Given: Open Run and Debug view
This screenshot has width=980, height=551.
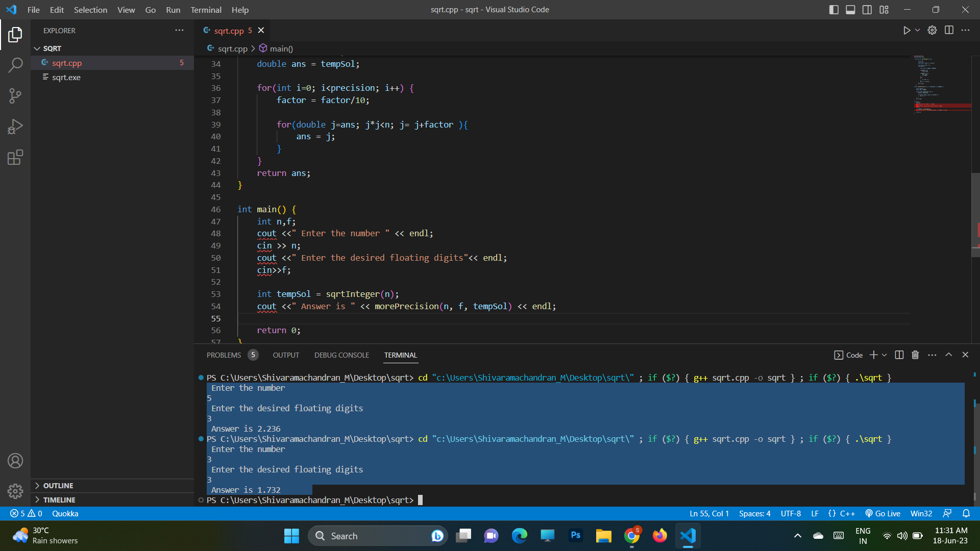Looking at the screenshot, I should click(15, 127).
